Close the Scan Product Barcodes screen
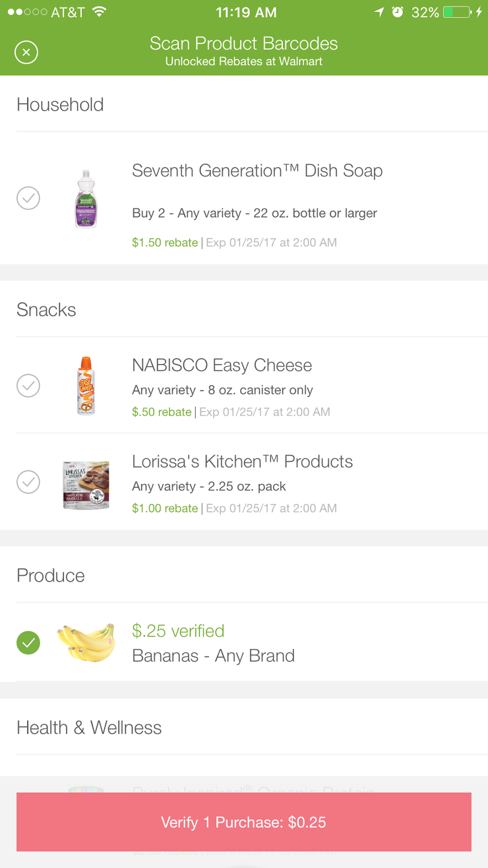 coord(26,53)
